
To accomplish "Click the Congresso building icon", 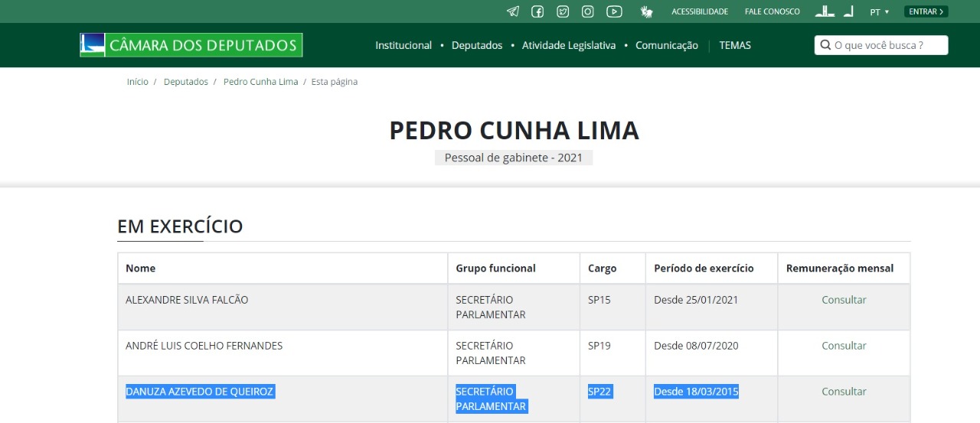I will tap(825, 11).
